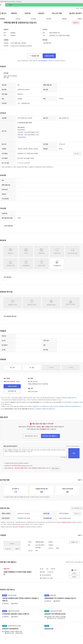Image resolution: width=83 pixels, height=644 pixels.
Task: Open 지도 보기 dropdown in 인증기관 정보
Action: [x=77, y=514]
